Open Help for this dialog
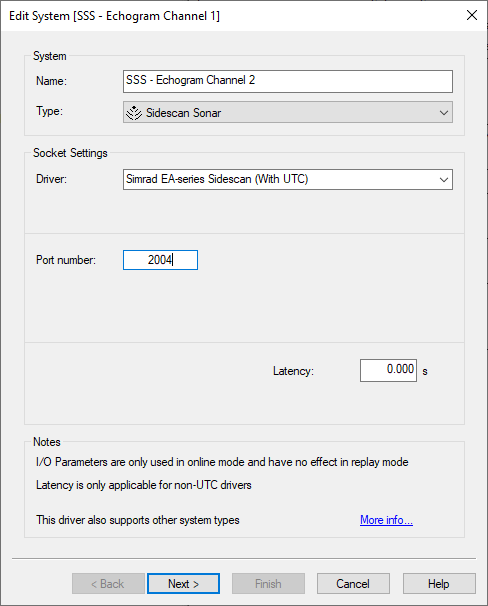The width and height of the screenshot is (488, 606). (439, 584)
